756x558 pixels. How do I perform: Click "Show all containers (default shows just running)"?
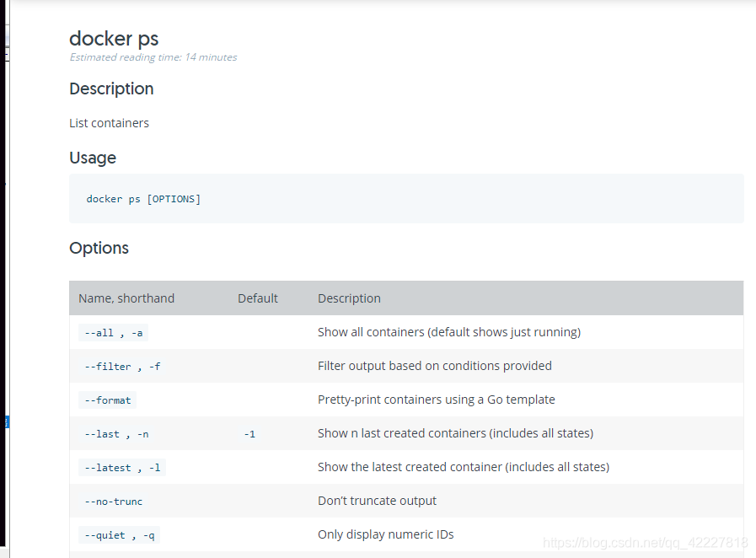(x=449, y=332)
